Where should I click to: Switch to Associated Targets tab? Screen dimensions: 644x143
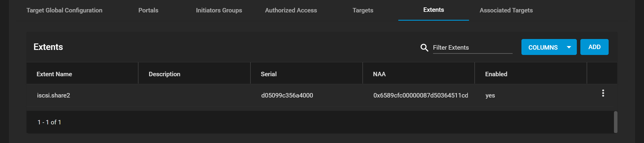(x=506, y=10)
